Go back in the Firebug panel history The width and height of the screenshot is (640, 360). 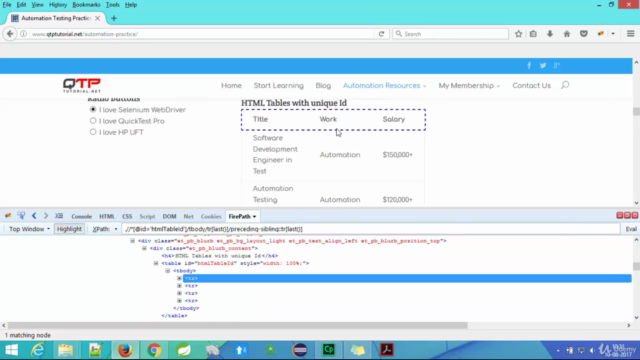[34, 216]
